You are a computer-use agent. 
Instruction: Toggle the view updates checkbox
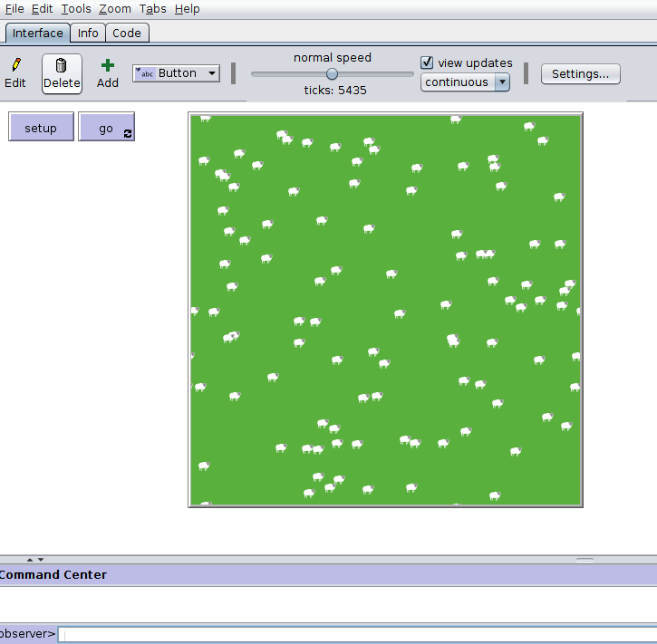[427, 62]
